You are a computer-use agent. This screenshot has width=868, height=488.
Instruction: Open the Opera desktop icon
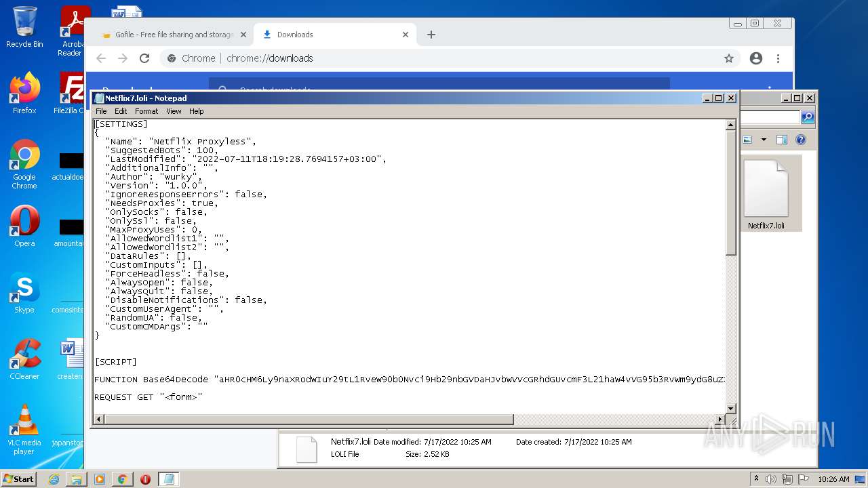click(24, 226)
